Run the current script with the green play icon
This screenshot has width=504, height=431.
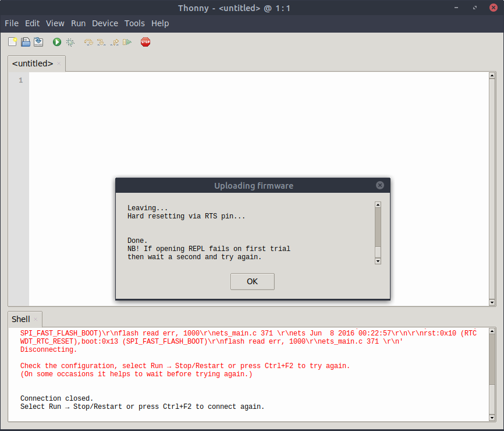coord(57,42)
